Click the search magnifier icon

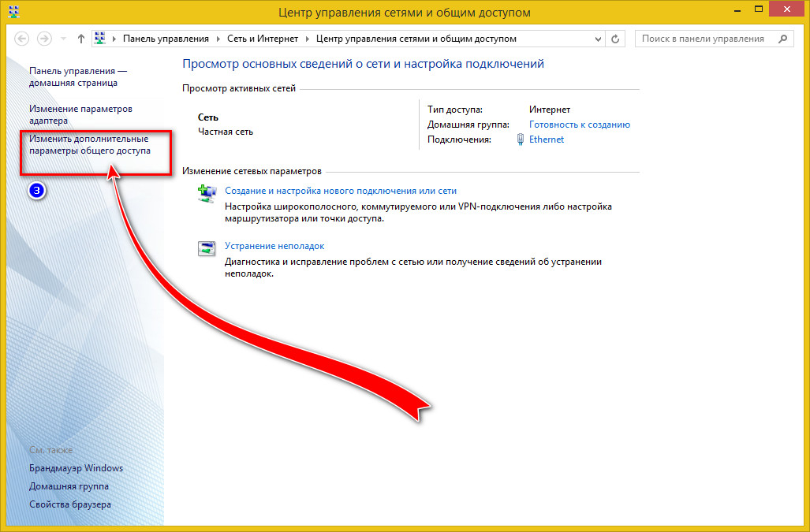point(783,39)
